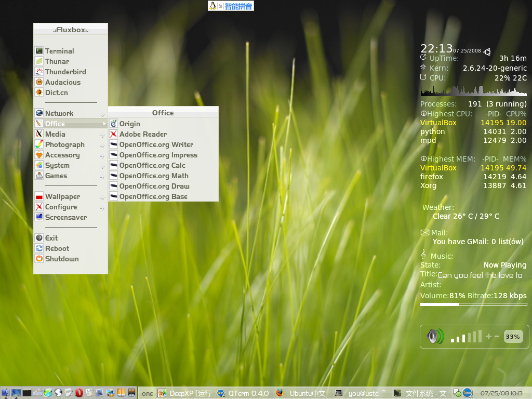Click the keyboard icon in the dock

(37, 393)
